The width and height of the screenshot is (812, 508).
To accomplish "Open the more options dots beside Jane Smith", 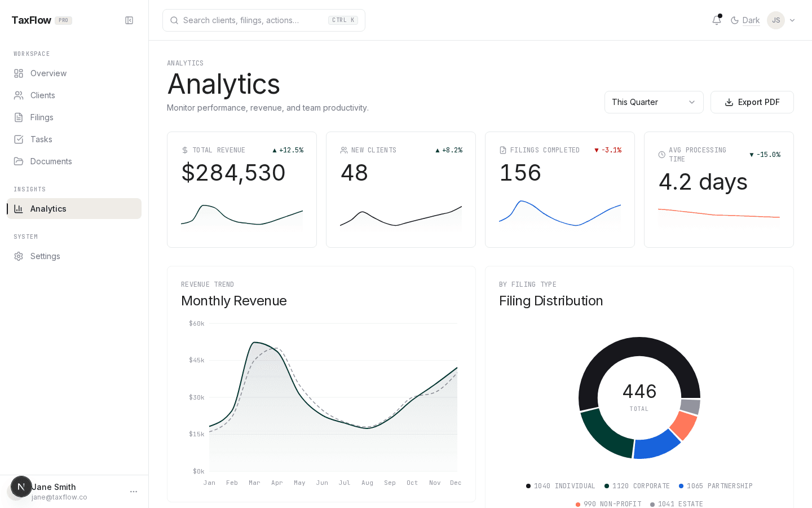I will (134, 492).
